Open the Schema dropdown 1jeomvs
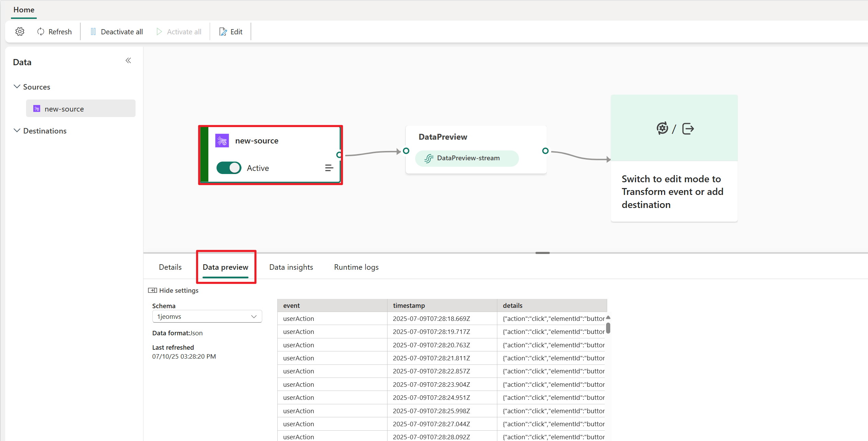This screenshot has width=868, height=441. pyautogui.click(x=207, y=316)
